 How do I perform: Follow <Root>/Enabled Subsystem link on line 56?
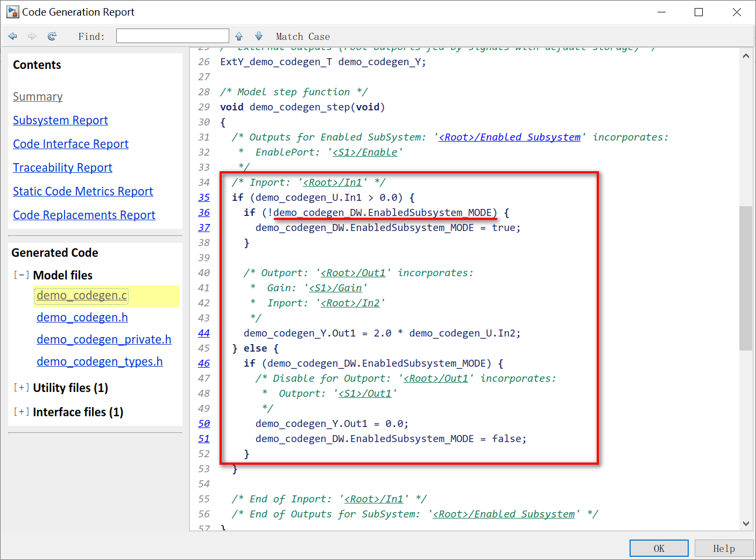coord(504,514)
